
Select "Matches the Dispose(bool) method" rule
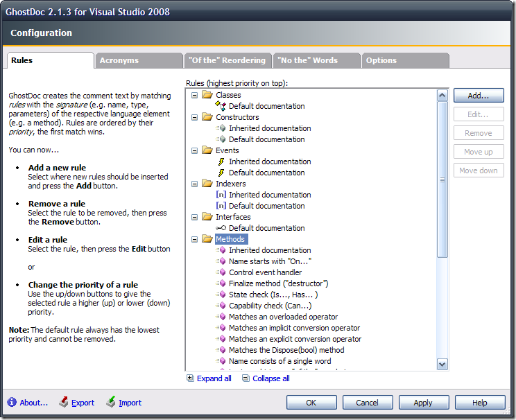pyautogui.click(x=286, y=350)
